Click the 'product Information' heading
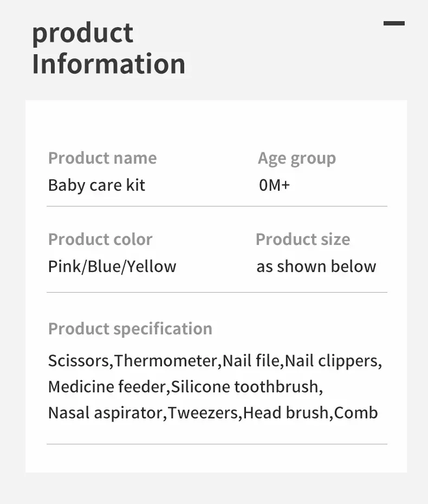 pos(108,49)
